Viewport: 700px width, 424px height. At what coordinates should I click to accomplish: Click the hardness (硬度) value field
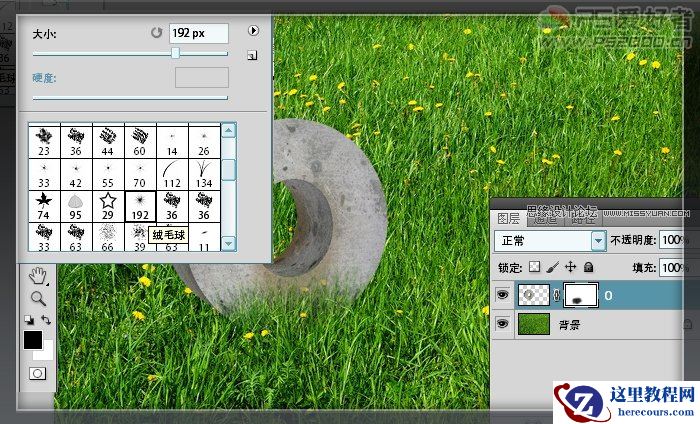tap(202, 78)
